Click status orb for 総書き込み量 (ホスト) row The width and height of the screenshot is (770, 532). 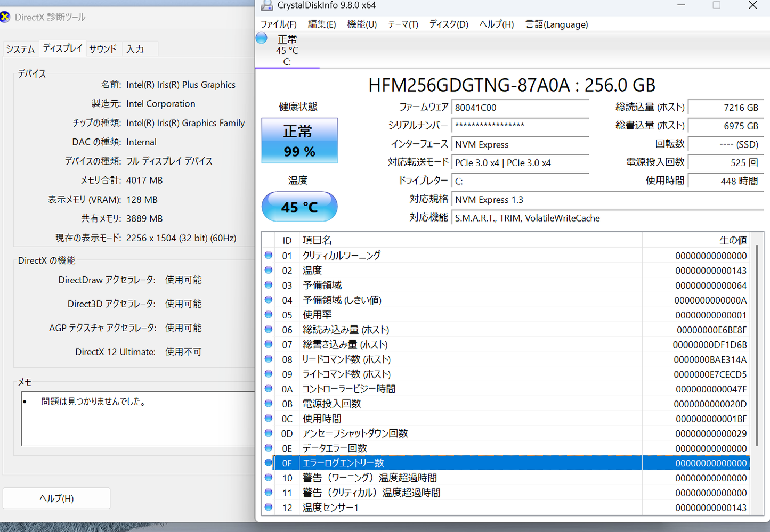pyautogui.click(x=269, y=345)
